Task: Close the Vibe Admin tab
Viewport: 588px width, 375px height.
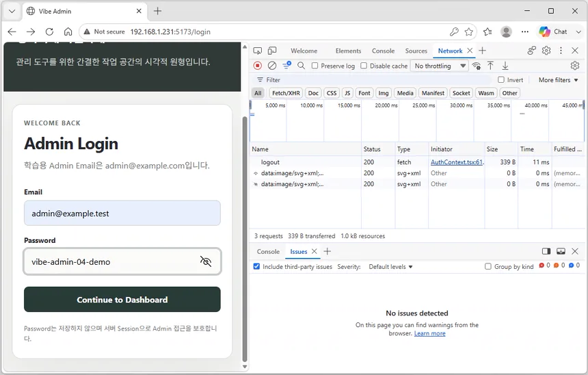Action: (139, 11)
